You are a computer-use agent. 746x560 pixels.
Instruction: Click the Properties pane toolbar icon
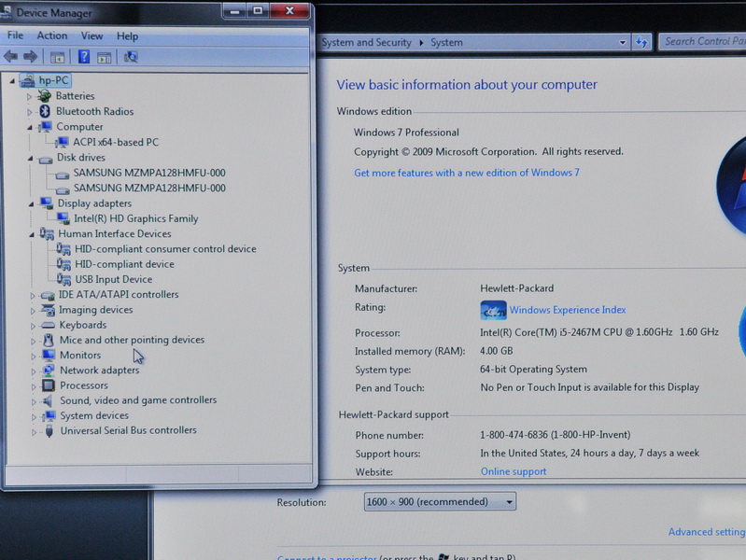(105, 58)
